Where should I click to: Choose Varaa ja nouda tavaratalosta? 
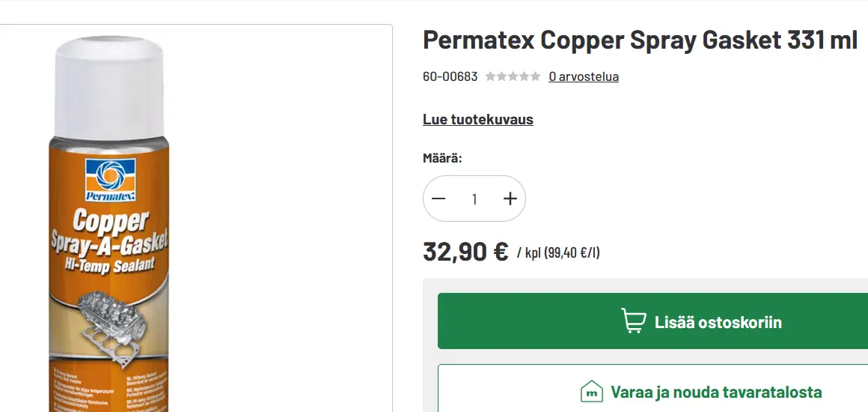[652, 392]
